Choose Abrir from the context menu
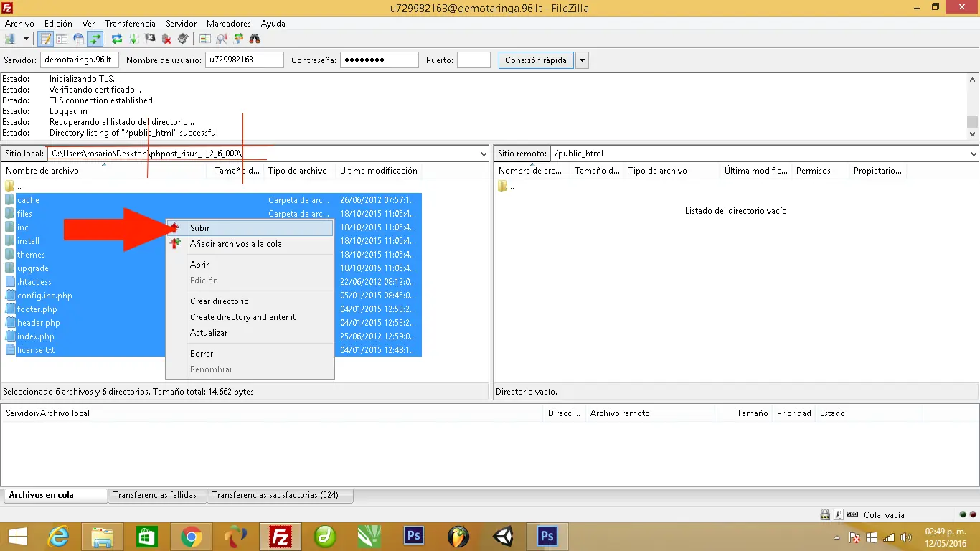This screenshot has width=980, height=551. [x=250, y=265]
